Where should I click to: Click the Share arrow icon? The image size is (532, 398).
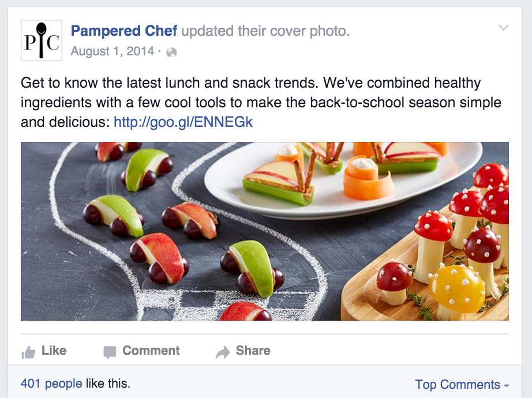pyautogui.click(x=222, y=352)
